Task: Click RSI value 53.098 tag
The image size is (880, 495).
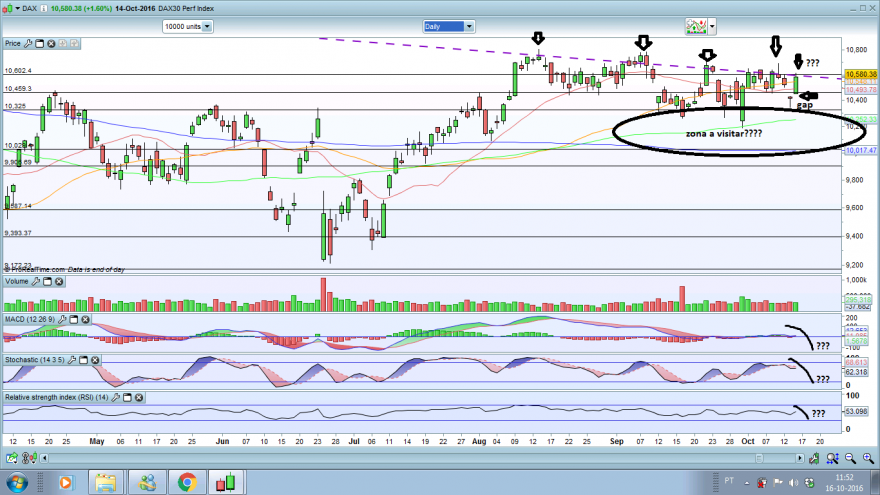Action: pyautogui.click(x=856, y=411)
